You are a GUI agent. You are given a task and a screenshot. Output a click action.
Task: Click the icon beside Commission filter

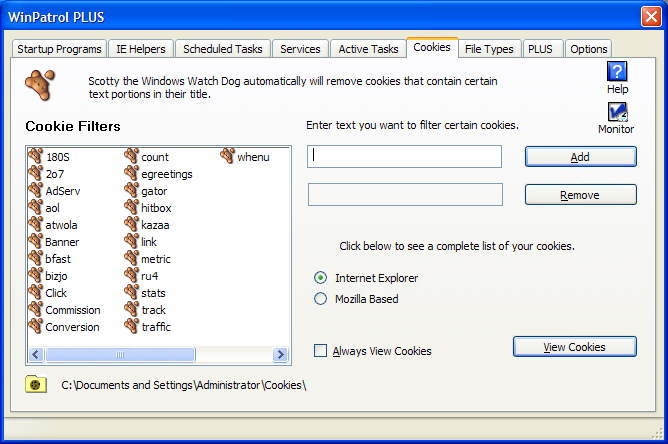(x=36, y=309)
